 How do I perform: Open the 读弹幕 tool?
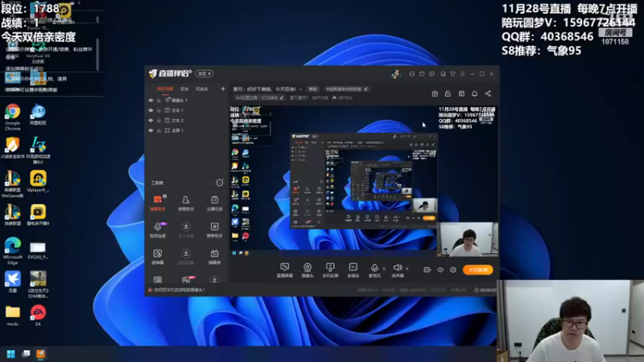pos(158,257)
